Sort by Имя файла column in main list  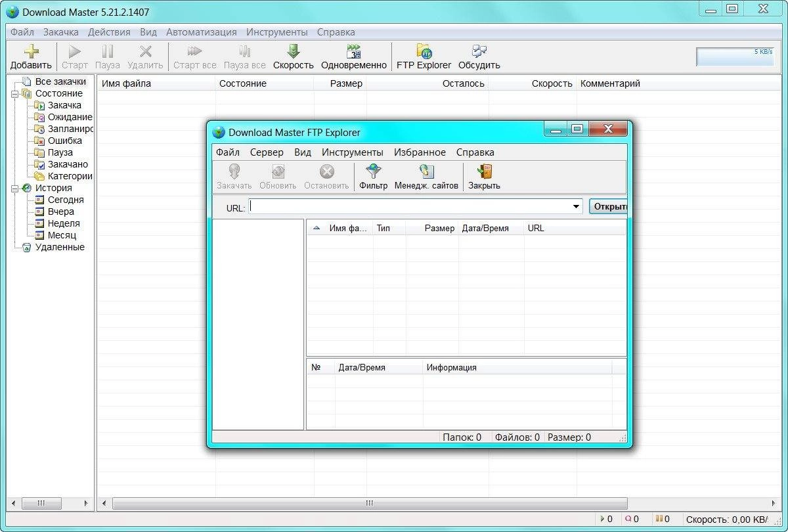(156, 83)
